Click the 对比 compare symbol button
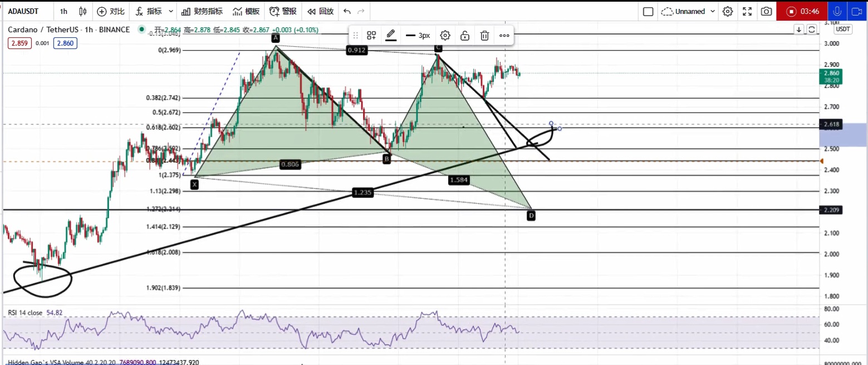The height and width of the screenshot is (365, 868). [x=110, y=11]
